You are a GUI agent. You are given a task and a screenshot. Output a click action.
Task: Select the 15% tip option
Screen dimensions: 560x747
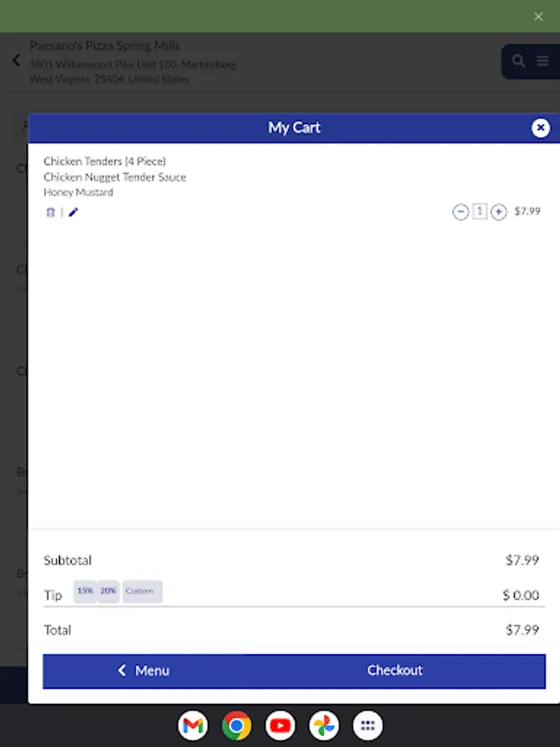[85, 591]
